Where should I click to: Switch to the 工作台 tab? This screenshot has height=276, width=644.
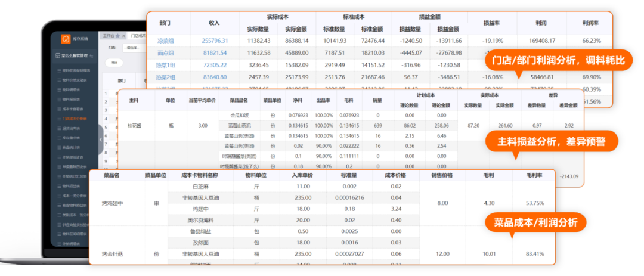[x=109, y=36]
